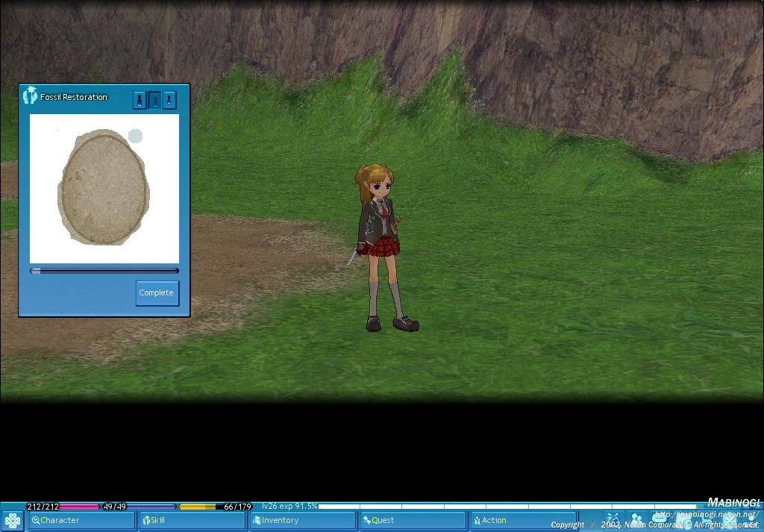
Task: Select the middle restoration tool
Action: [x=154, y=100]
